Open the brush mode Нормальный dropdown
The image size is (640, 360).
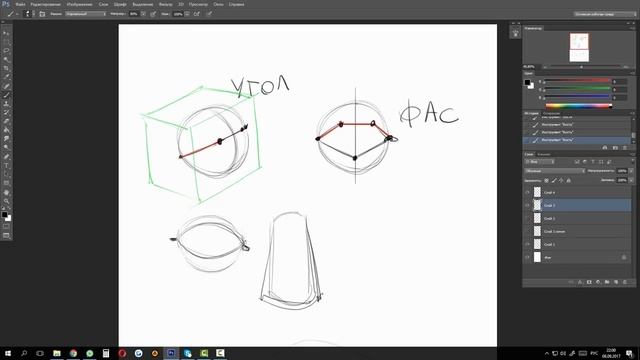click(x=86, y=14)
